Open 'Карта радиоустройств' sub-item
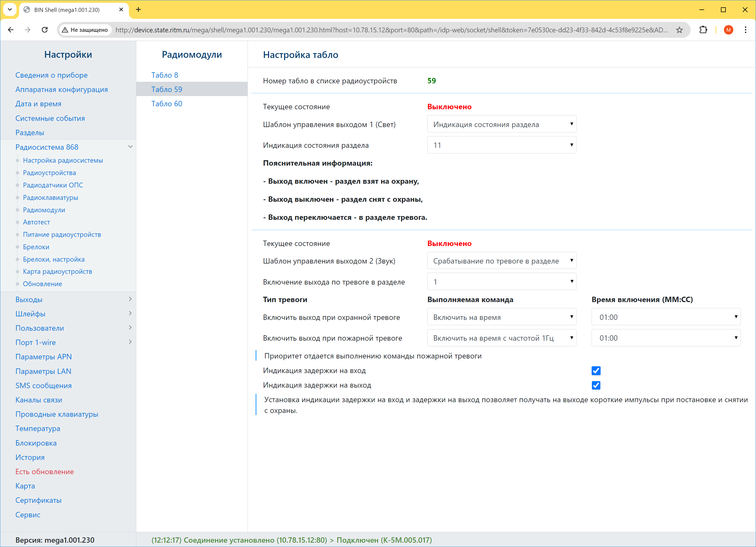Viewport: 756px width, 547px height. click(57, 272)
